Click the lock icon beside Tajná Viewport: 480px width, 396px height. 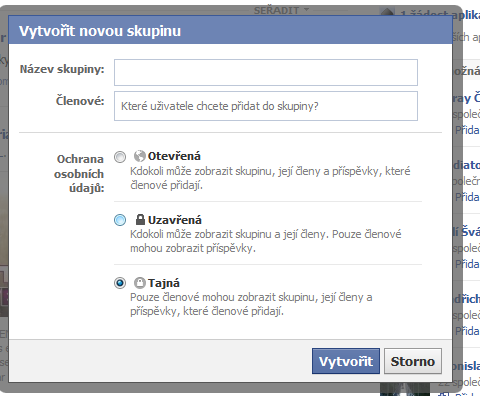[x=140, y=283]
